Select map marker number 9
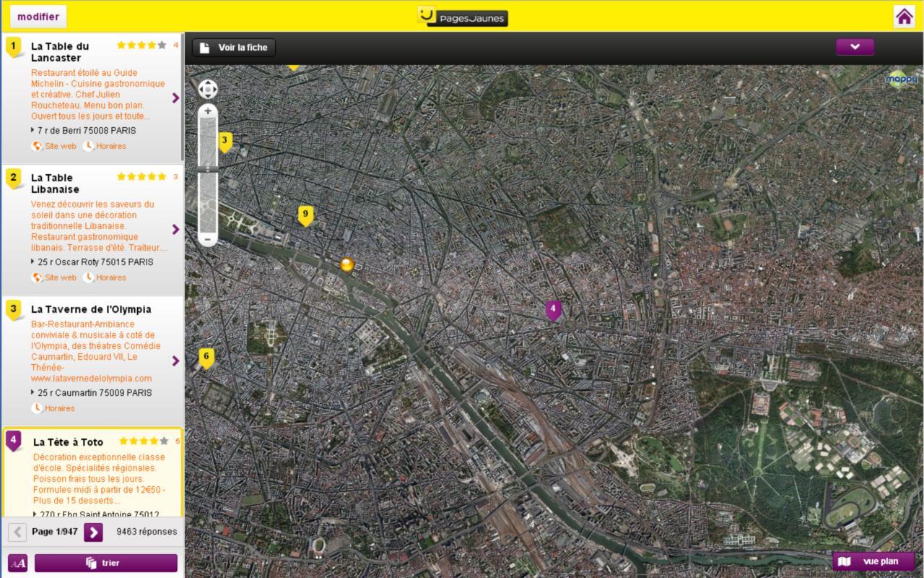Image resolution: width=924 pixels, height=578 pixels. pyautogui.click(x=305, y=215)
